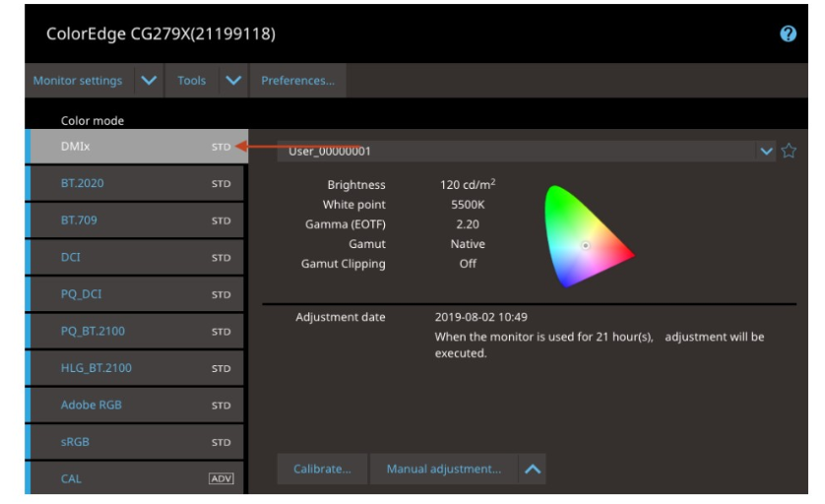
Task: Select the DCI color mode
Action: (135, 257)
